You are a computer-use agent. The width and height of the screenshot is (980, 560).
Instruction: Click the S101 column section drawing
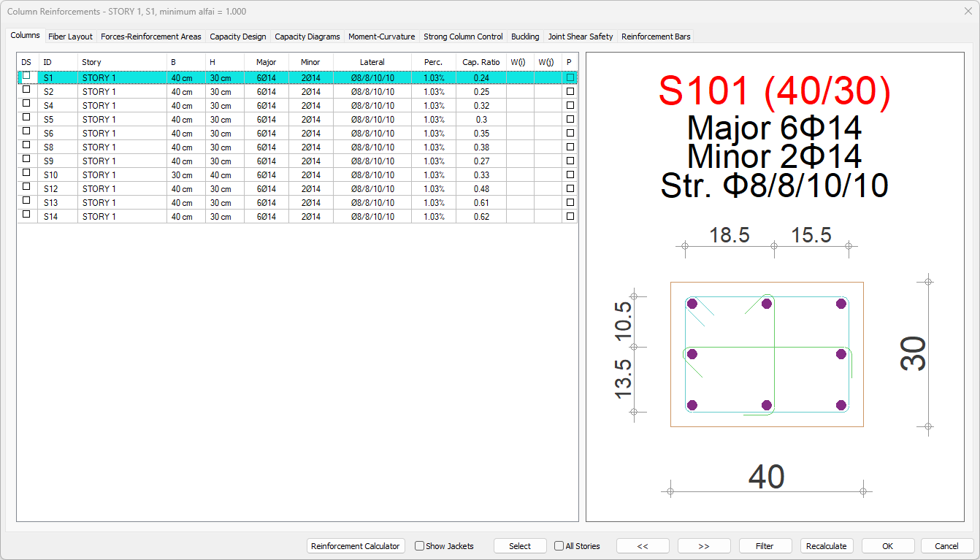pos(766,354)
